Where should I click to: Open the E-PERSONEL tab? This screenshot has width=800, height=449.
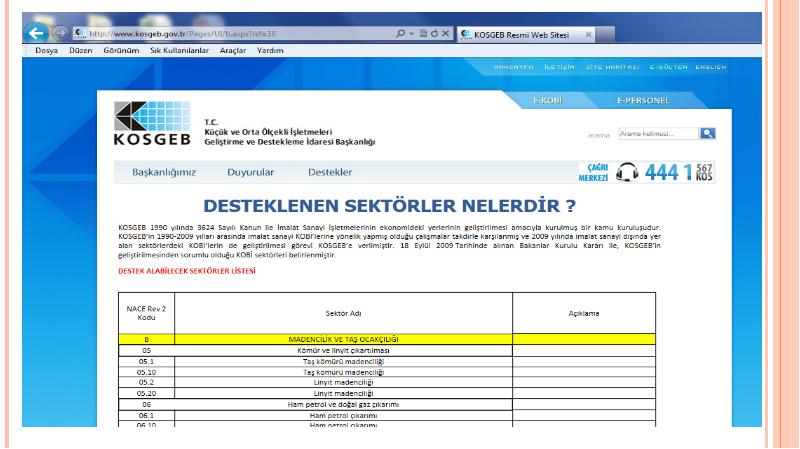coord(643,101)
